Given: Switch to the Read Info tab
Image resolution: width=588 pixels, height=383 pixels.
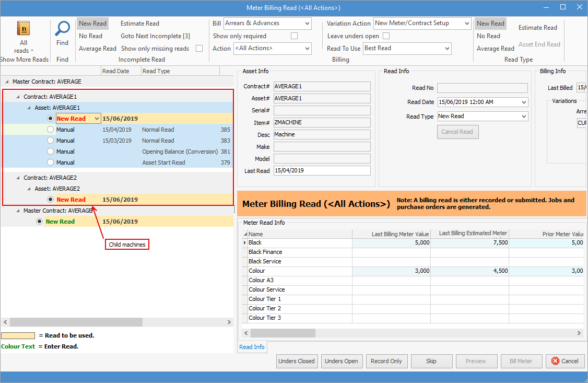Looking at the screenshot, I should click(x=252, y=347).
